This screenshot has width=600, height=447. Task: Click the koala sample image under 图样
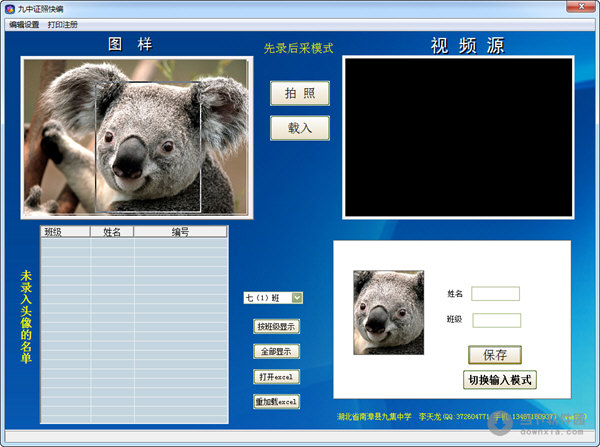tap(137, 138)
